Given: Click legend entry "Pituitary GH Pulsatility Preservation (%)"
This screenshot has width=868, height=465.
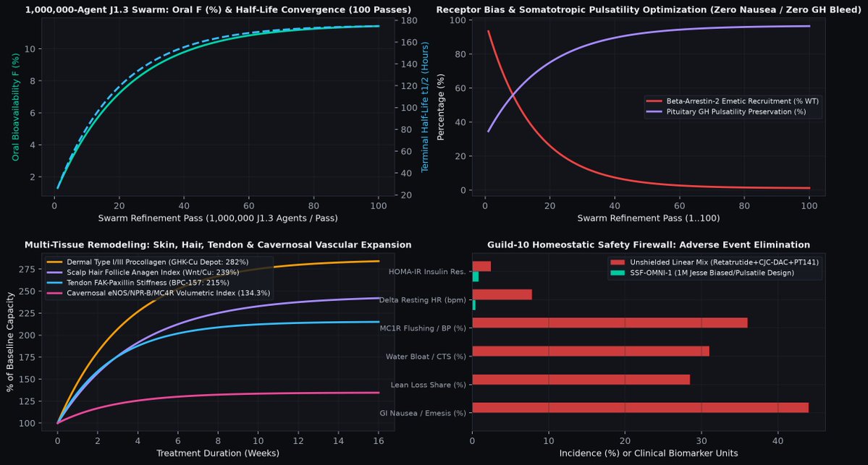Looking at the screenshot, I should (x=736, y=111).
